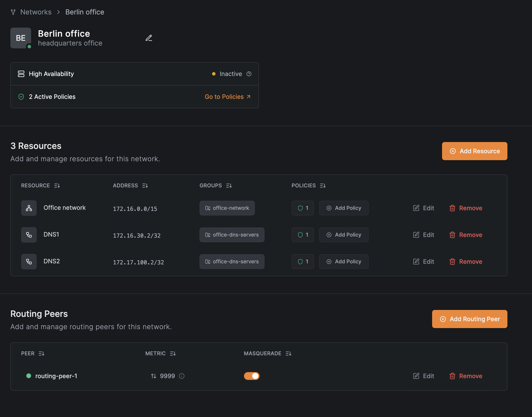Viewport: 532px width, 417px height.
Task: Click the pencil icon beside Berlin office title
Action: tap(149, 38)
